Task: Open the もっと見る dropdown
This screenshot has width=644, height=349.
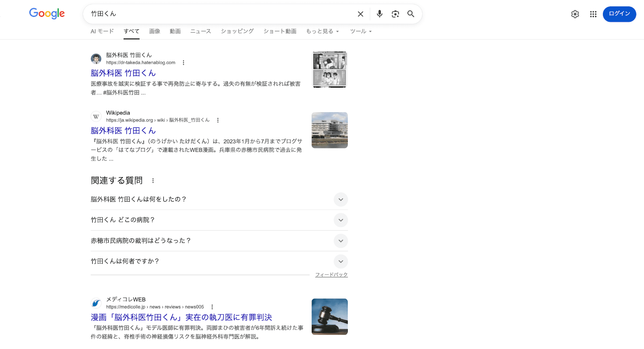Action: click(x=322, y=31)
